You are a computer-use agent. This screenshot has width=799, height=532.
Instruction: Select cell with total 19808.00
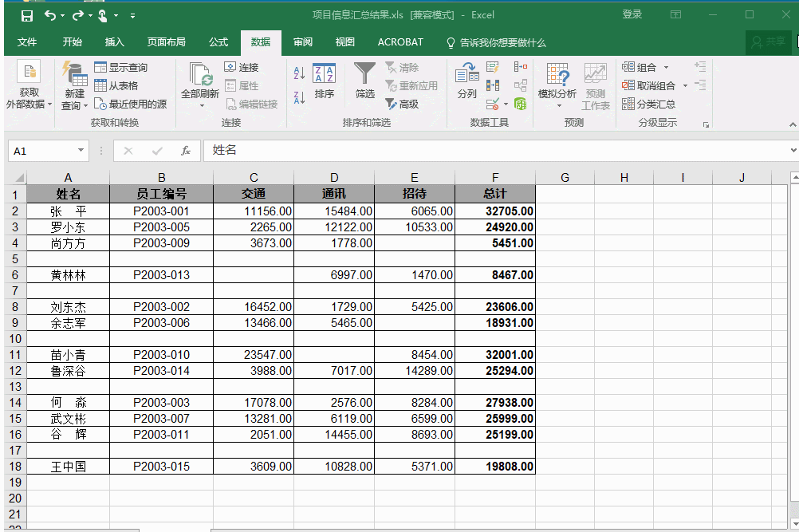pos(494,467)
